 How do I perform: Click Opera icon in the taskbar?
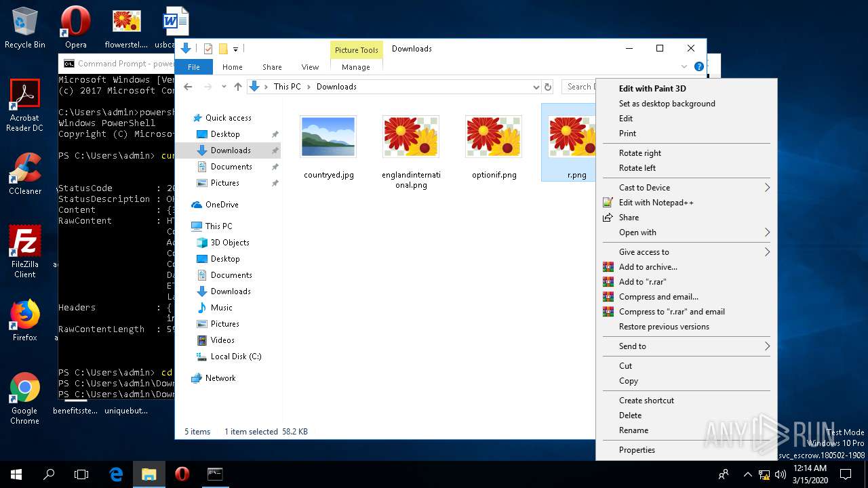pyautogui.click(x=182, y=474)
